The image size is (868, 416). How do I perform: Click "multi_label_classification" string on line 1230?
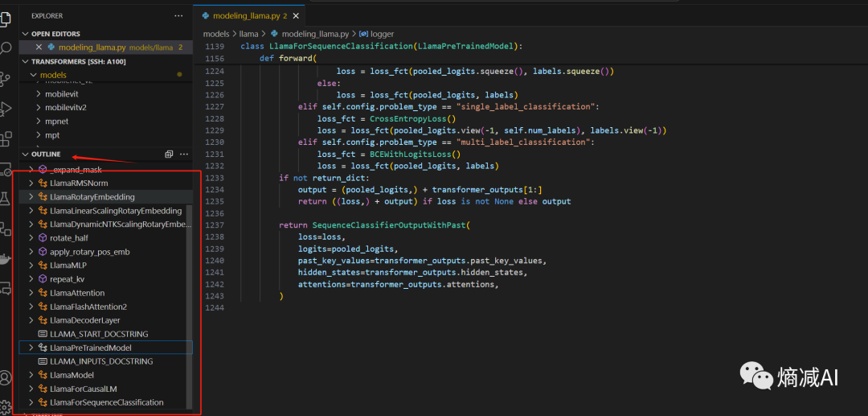point(522,142)
